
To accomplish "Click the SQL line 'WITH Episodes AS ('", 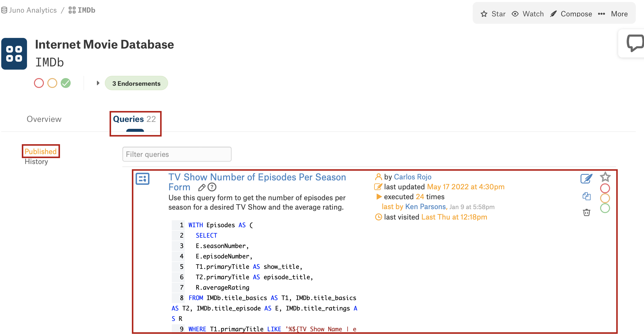I will click(x=221, y=225).
